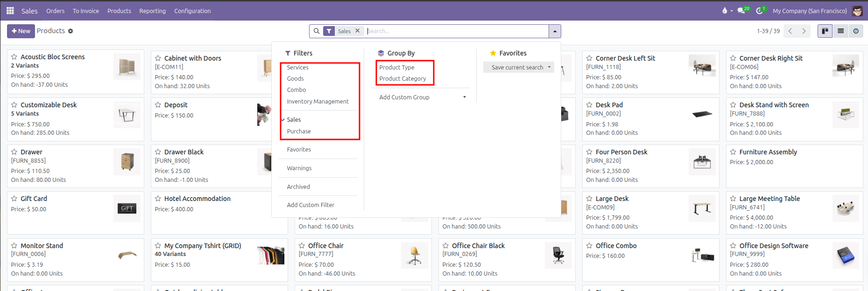Click the search magnifier icon
This screenshot has width=868, height=291.
317,31
